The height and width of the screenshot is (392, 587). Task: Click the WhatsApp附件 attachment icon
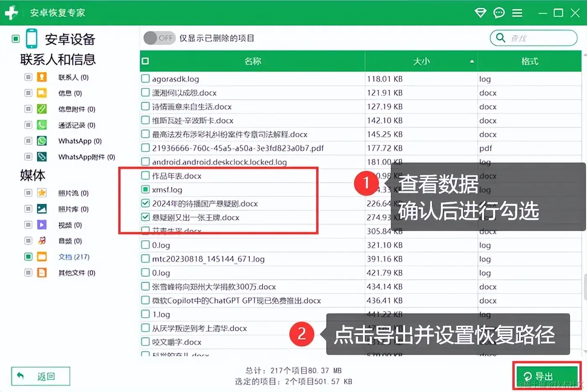coord(42,157)
